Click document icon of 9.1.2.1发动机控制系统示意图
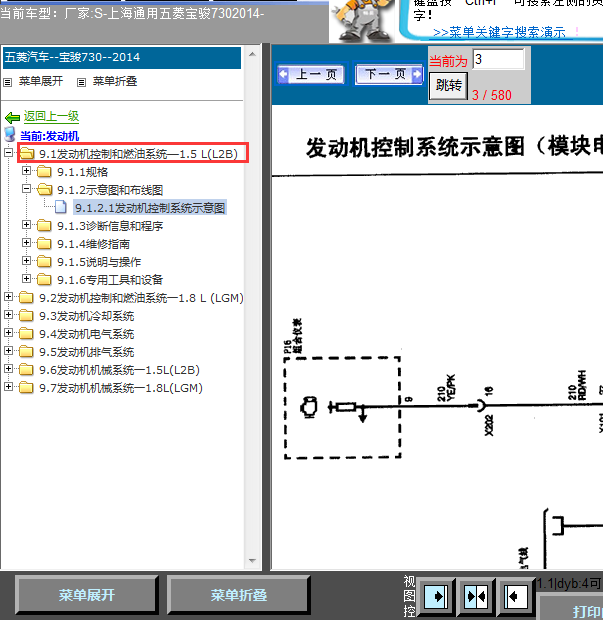The width and height of the screenshot is (603, 620). [x=60, y=207]
